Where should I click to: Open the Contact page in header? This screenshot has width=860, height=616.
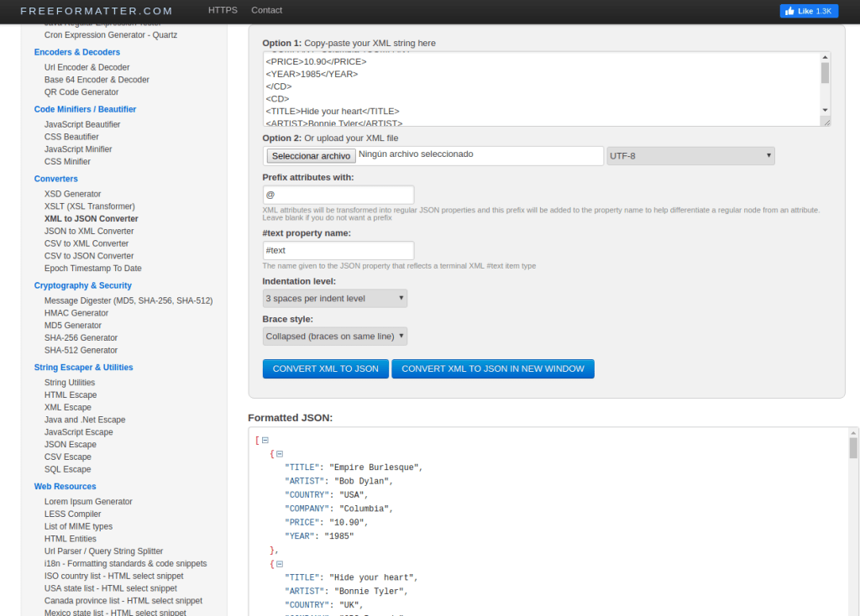coord(266,10)
